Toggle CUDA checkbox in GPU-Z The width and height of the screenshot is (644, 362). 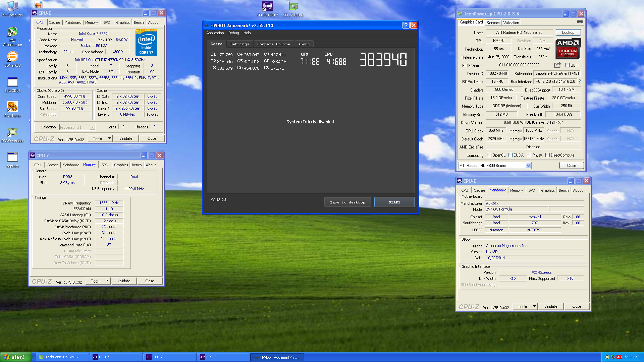pyautogui.click(x=511, y=155)
